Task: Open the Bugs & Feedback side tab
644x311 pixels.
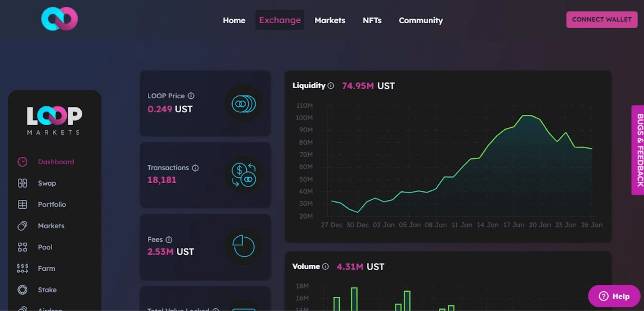Action: pos(638,150)
